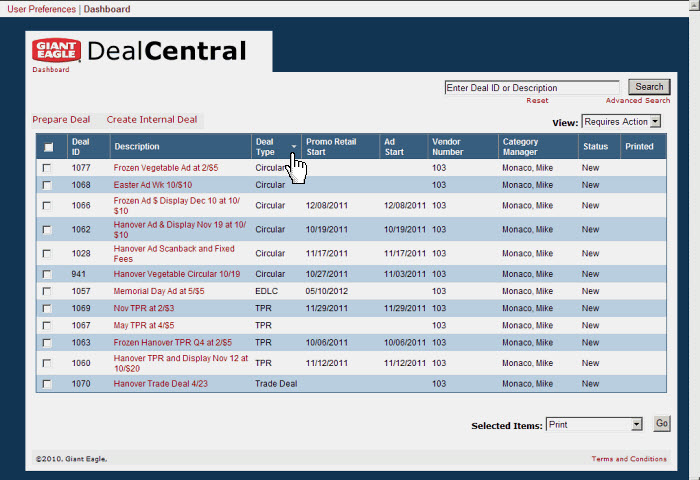Open the Easter Ad Wk 10/$10 deal
Image resolution: width=700 pixels, height=480 pixels.
coord(153,185)
